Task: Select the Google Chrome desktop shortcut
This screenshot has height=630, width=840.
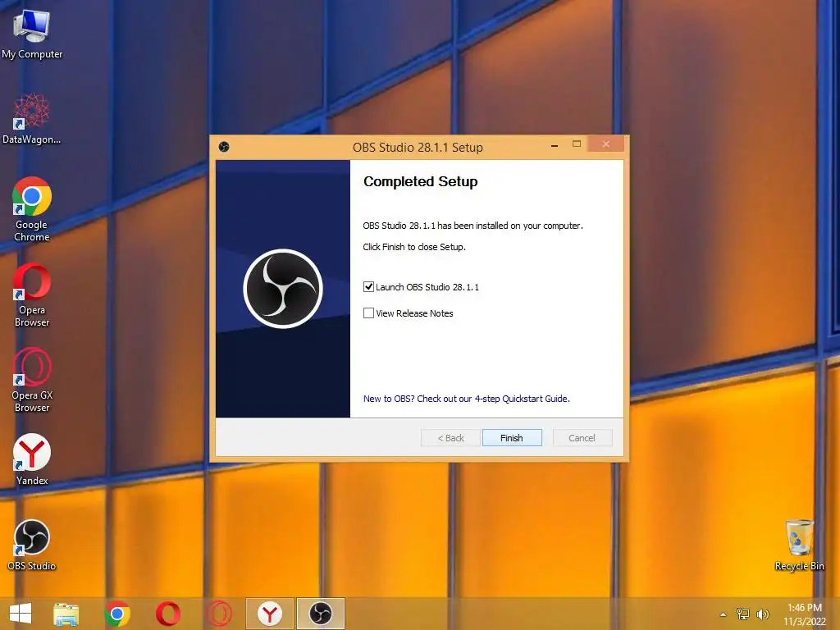Action: tap(32, 209)
